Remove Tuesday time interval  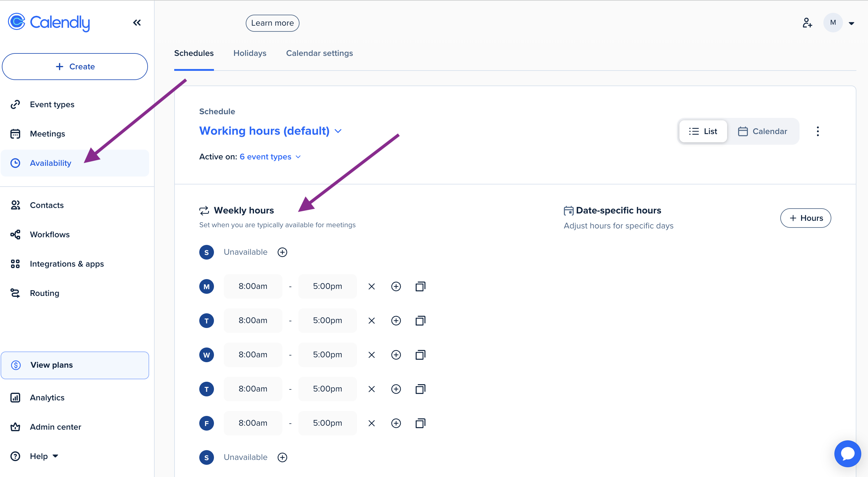point(372,320)
